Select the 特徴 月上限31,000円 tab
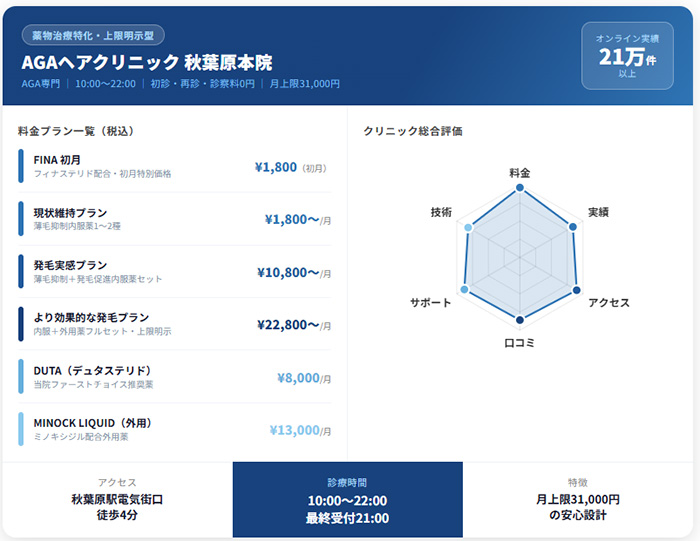 (577, 500)
